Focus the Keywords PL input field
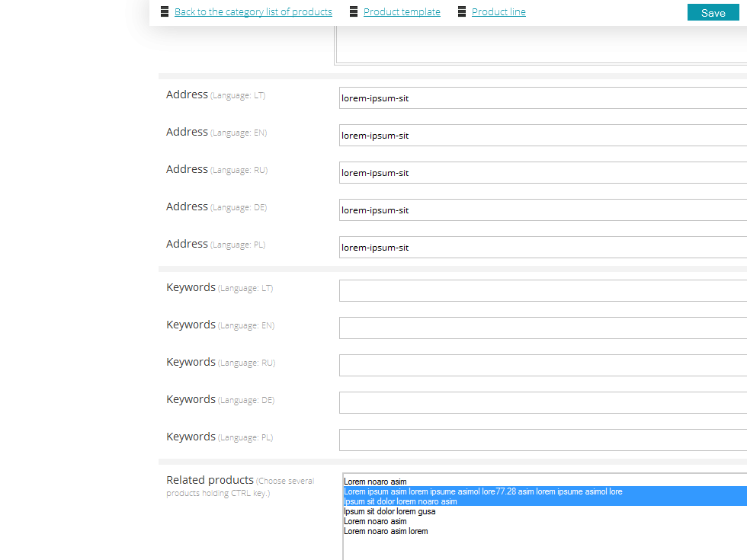 pos(543,440)
